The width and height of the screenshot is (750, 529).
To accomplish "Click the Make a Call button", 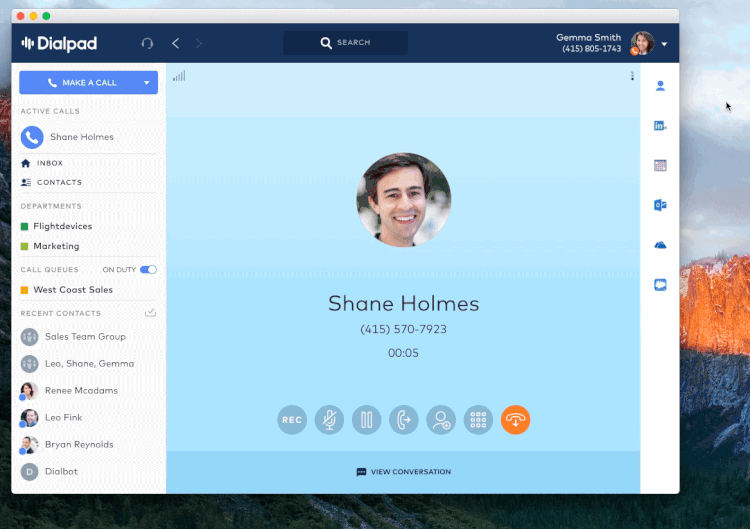I will click(x=88, y=83).
